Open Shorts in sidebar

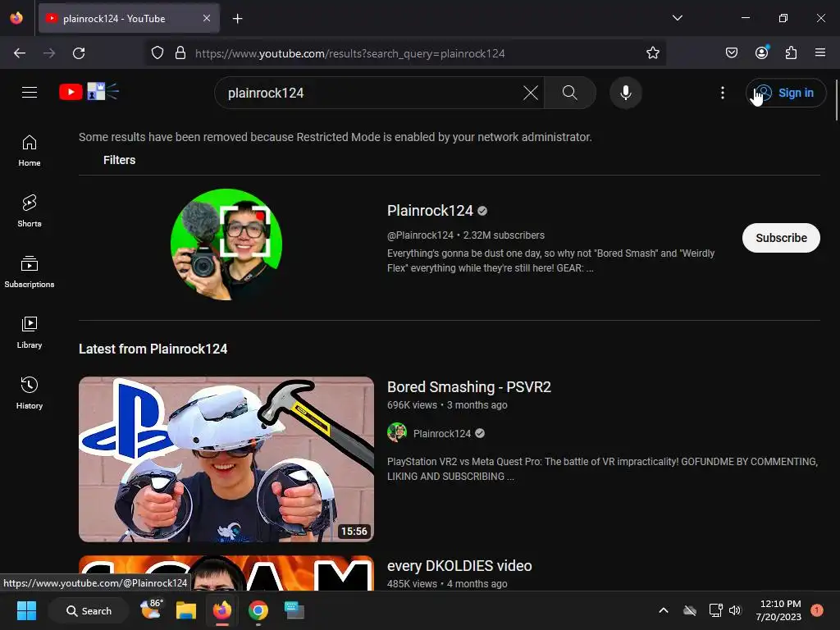point(30,211)
